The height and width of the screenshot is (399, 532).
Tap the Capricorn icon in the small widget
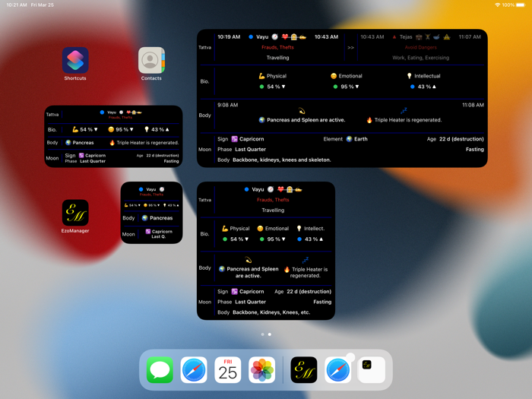pos(148,231)
